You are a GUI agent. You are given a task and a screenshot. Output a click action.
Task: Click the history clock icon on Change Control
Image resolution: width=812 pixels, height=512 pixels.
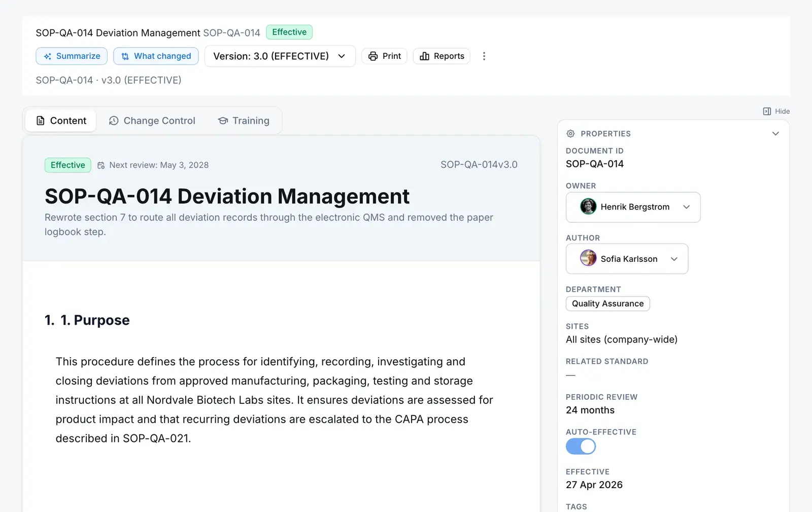(114, 121)
